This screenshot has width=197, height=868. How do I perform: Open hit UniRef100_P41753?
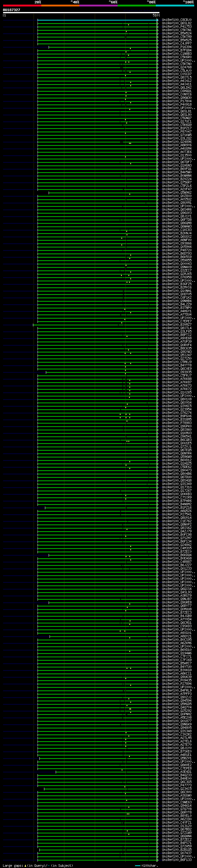[x=177, y=26]
